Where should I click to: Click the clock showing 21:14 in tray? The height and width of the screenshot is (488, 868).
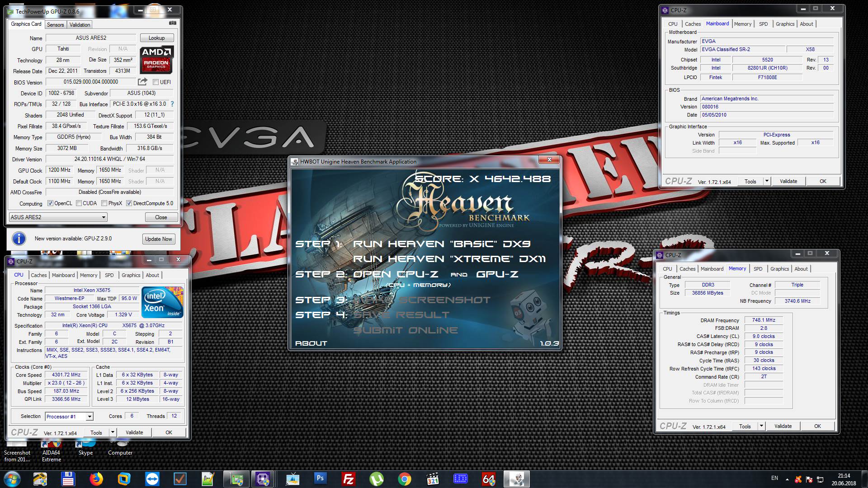[x=844, y=476]
